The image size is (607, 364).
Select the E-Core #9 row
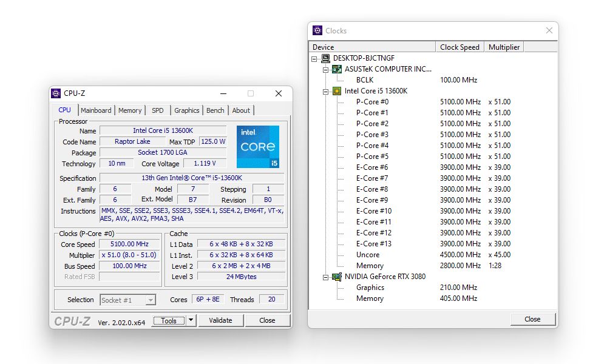click(433, 200)
